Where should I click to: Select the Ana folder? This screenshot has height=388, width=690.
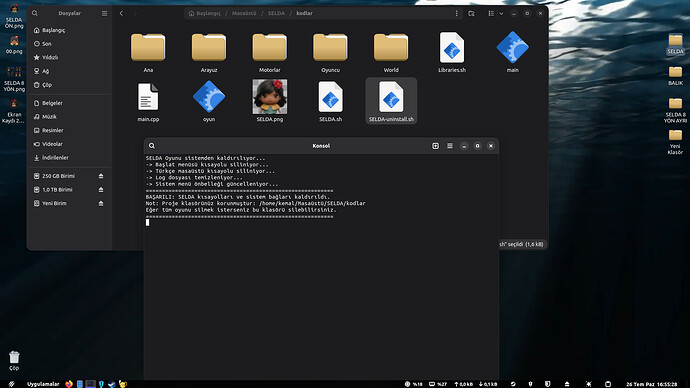148,52
